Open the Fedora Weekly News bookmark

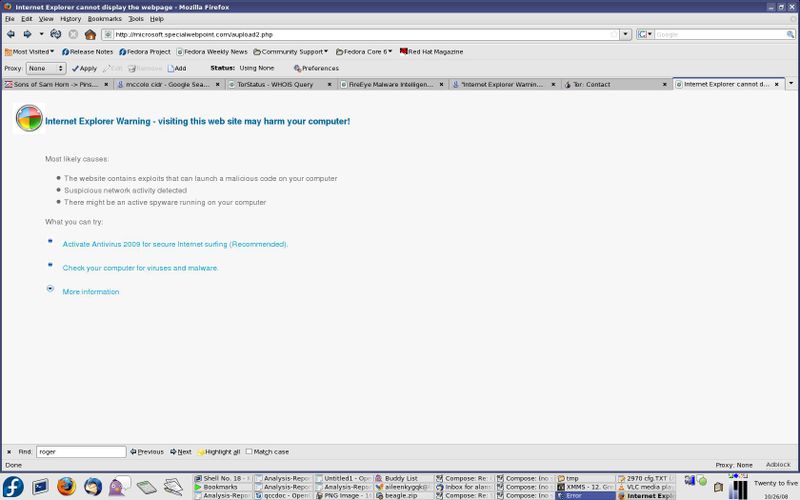tap(211, 52)
